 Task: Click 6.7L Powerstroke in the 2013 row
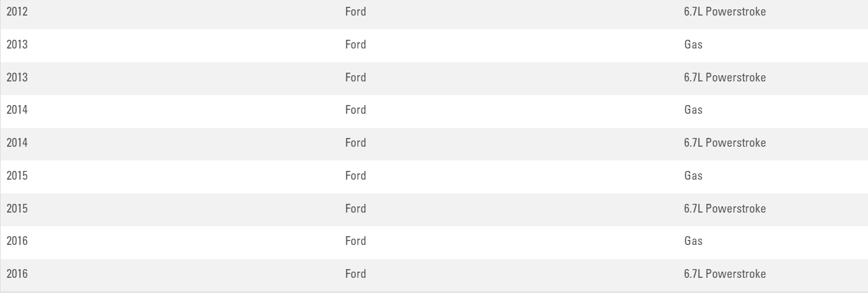724,78
